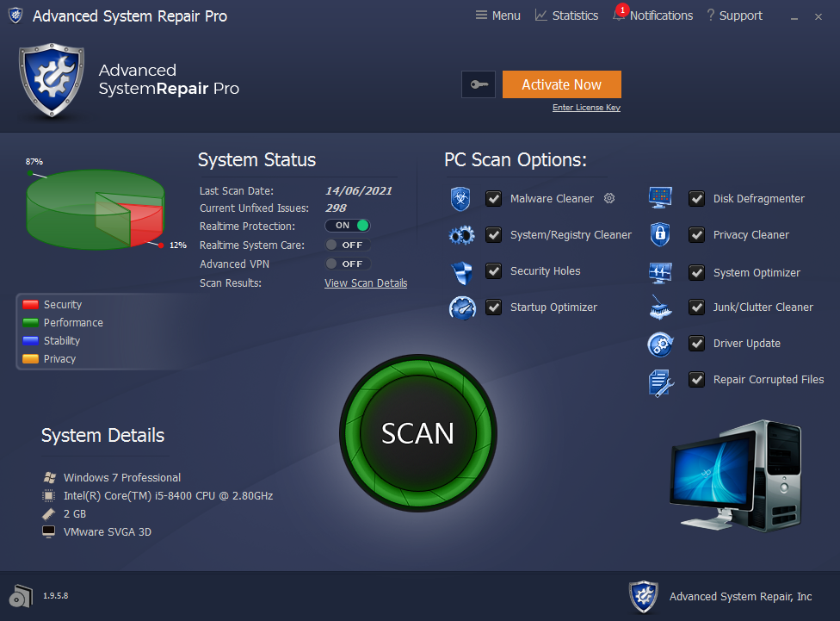Click the 12% pie chart label

coord(178,245)
